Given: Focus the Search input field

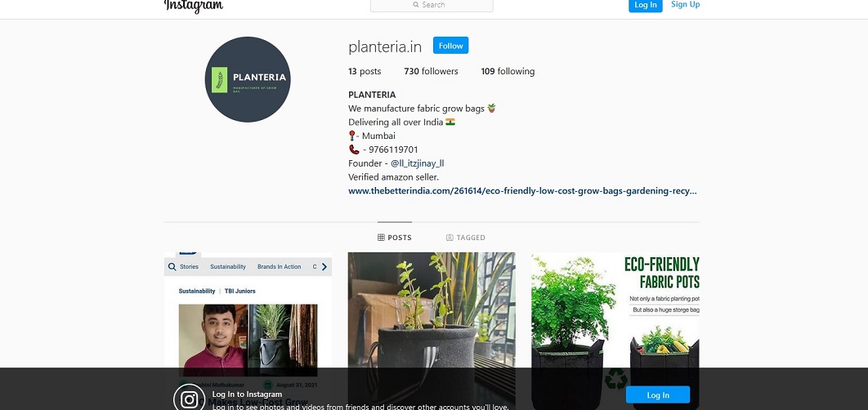Looking at the screenshot, I should point(432,5).
